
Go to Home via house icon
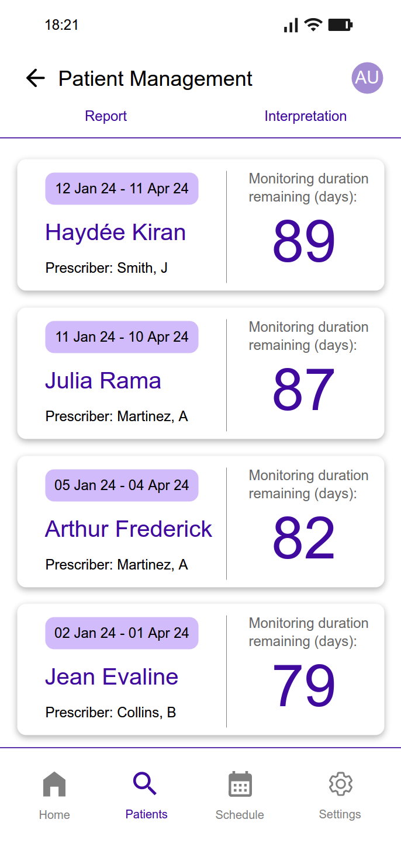[54, 784]
